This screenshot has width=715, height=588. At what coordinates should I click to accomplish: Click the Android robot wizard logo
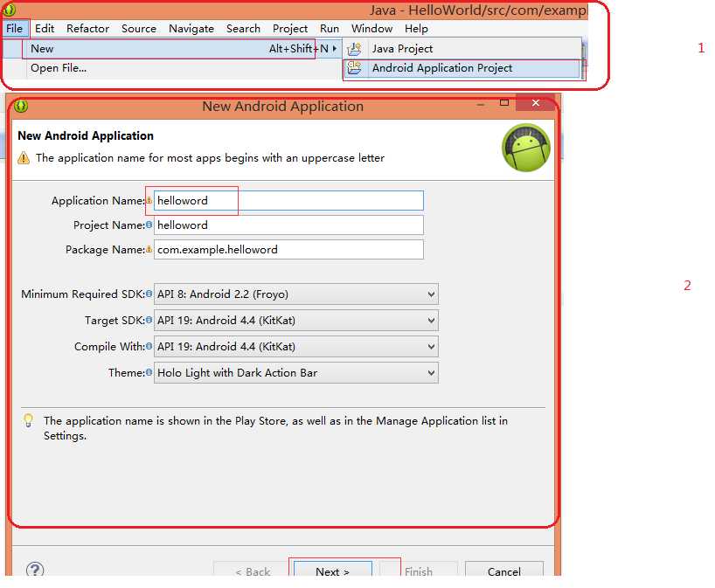coord(526,148)
